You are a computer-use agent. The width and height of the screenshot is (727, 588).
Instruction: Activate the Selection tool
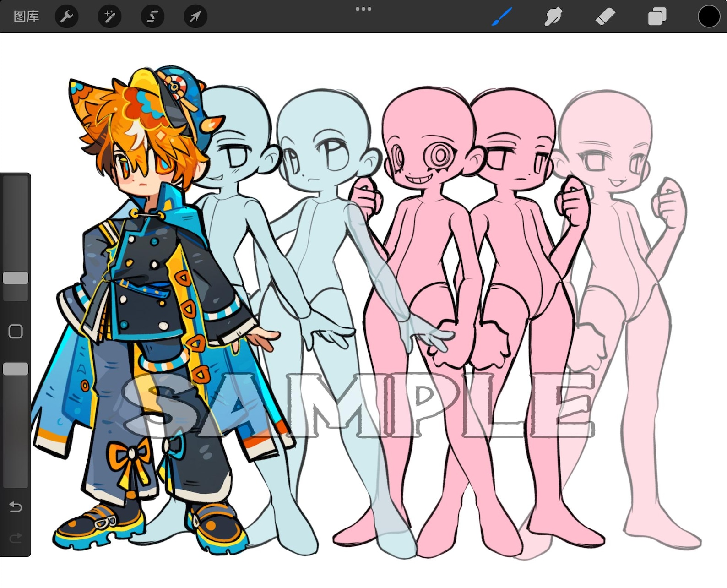coord(152,16)
